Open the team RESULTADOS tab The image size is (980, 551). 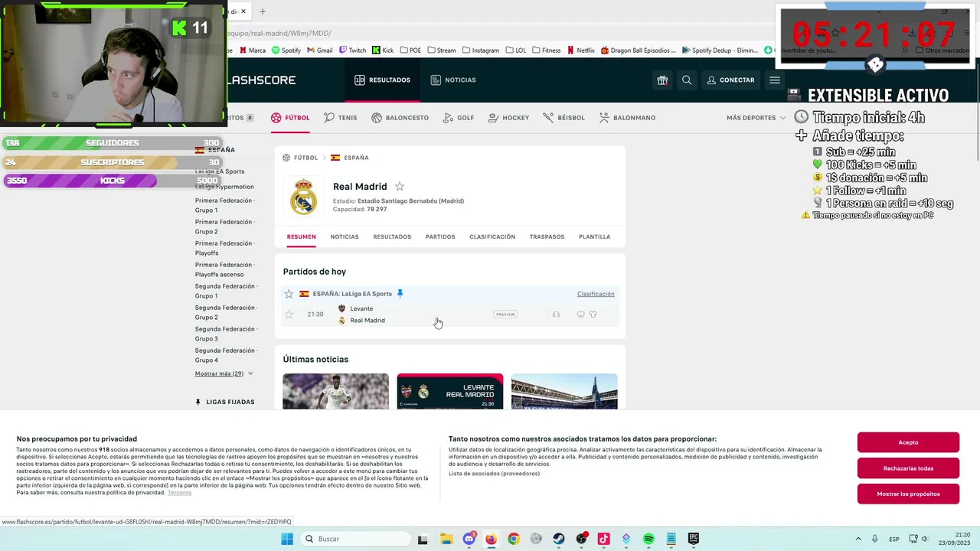pyautogui.click(x=392, y=236)
